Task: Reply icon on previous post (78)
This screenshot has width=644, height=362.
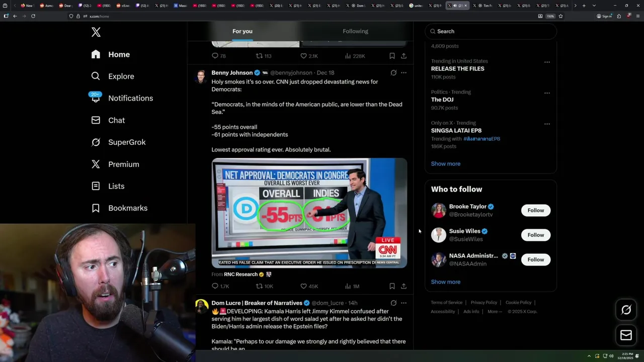Action: tap(219, 56)
